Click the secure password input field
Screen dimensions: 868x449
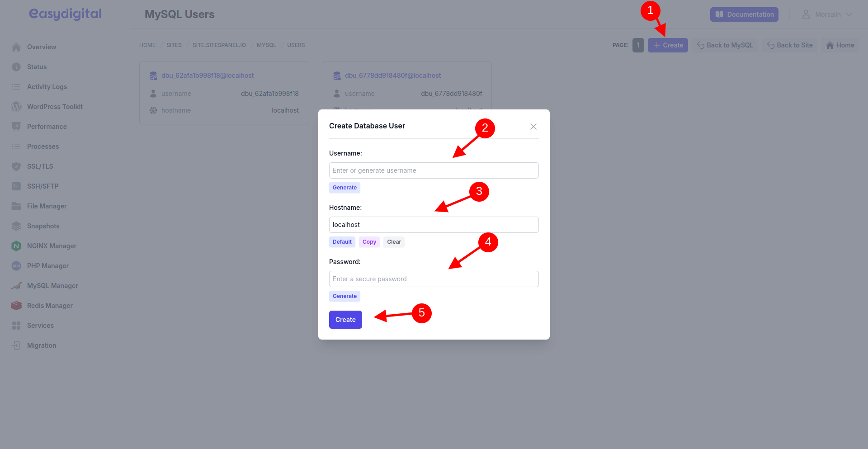pyautogui.click(x=433, y=279)
